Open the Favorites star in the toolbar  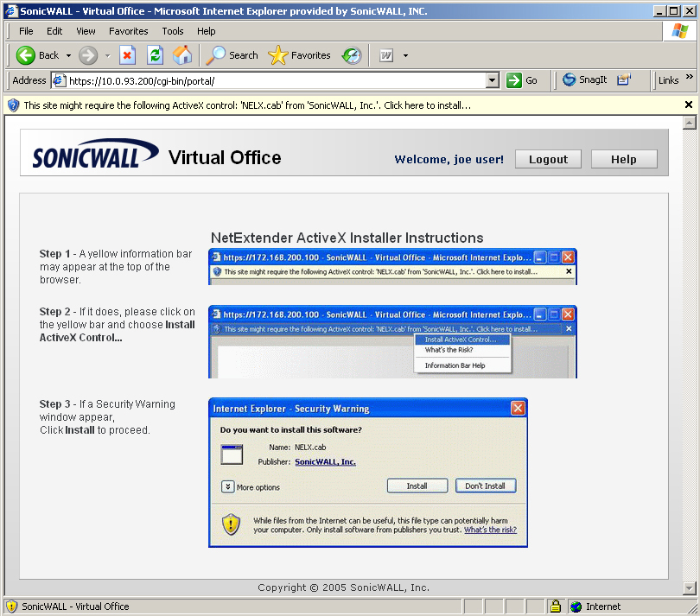point(299,55)
